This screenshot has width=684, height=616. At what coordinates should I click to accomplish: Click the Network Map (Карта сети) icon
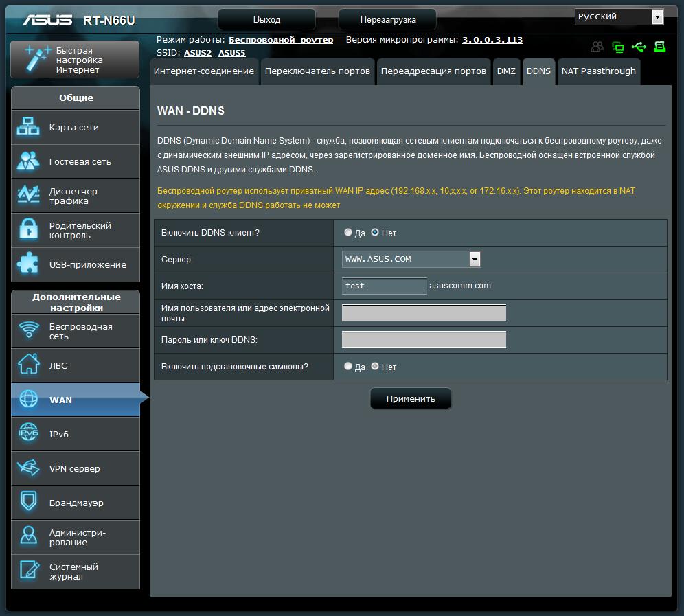28,126
